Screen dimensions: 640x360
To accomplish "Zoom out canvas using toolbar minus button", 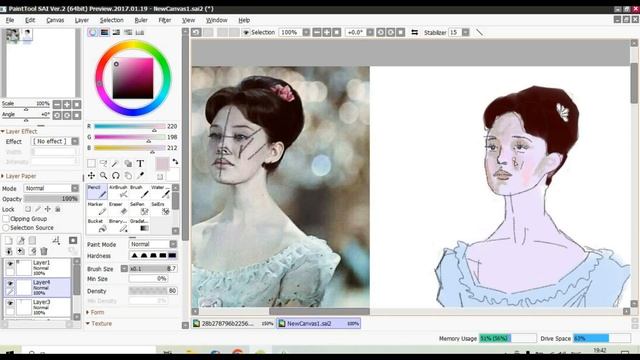I will click(x=317, y=32).
